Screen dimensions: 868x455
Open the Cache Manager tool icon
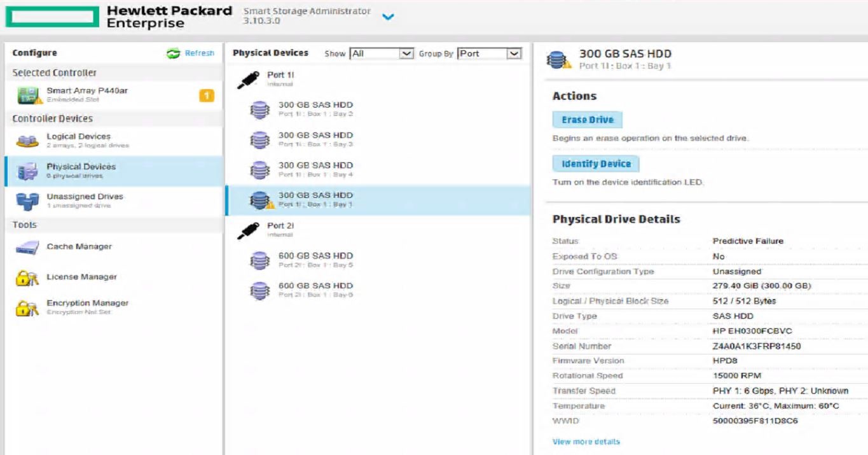pyautogui.click(x=27, y=248)
